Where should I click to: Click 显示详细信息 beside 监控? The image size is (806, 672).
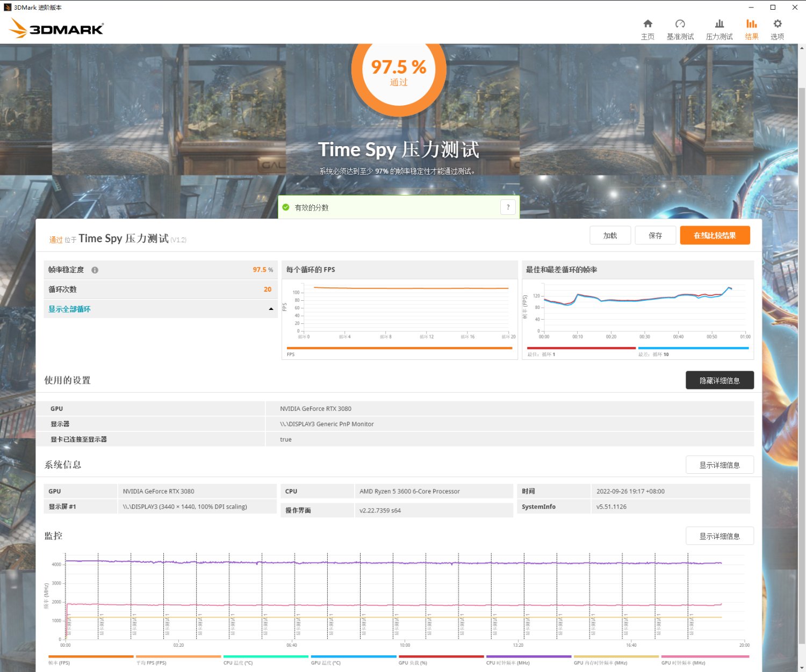719,536
